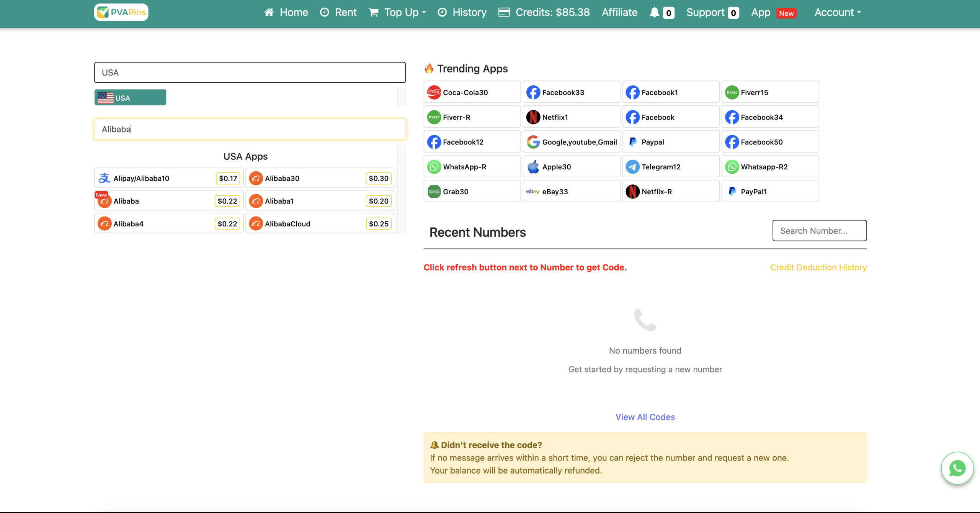This screenshot has width=980, height=513.
Task: Select Grab30 trending app
Action: coord(472,191)
